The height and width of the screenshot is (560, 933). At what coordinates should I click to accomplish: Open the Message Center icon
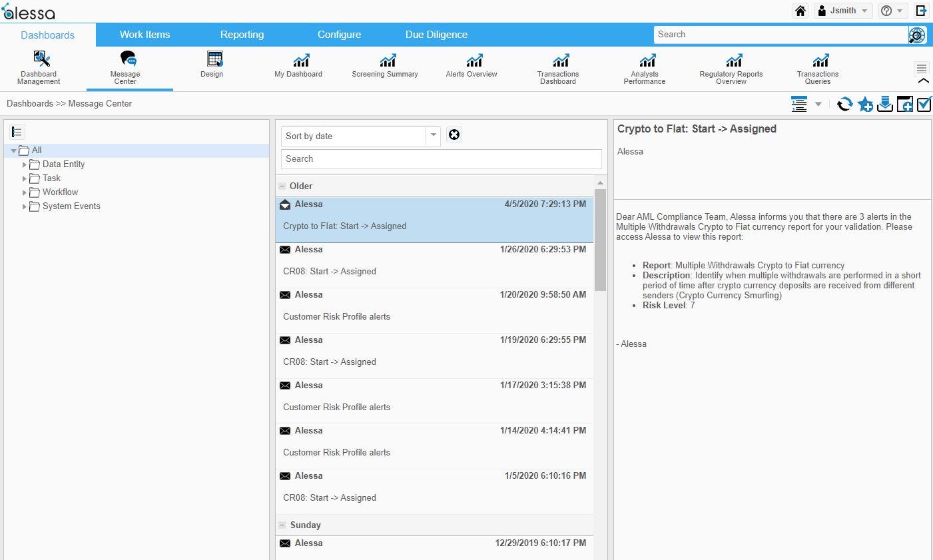[x=127, y=59]
